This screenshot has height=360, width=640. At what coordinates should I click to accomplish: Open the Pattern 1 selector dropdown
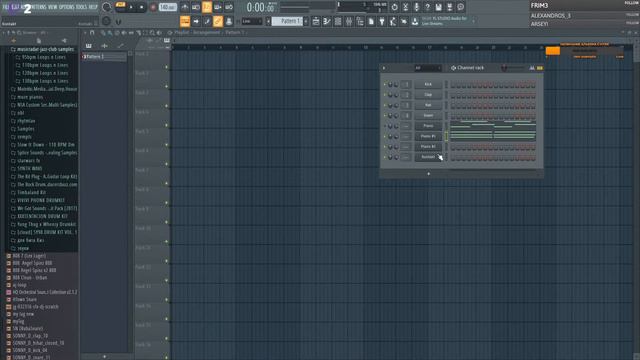click(287, 21)
